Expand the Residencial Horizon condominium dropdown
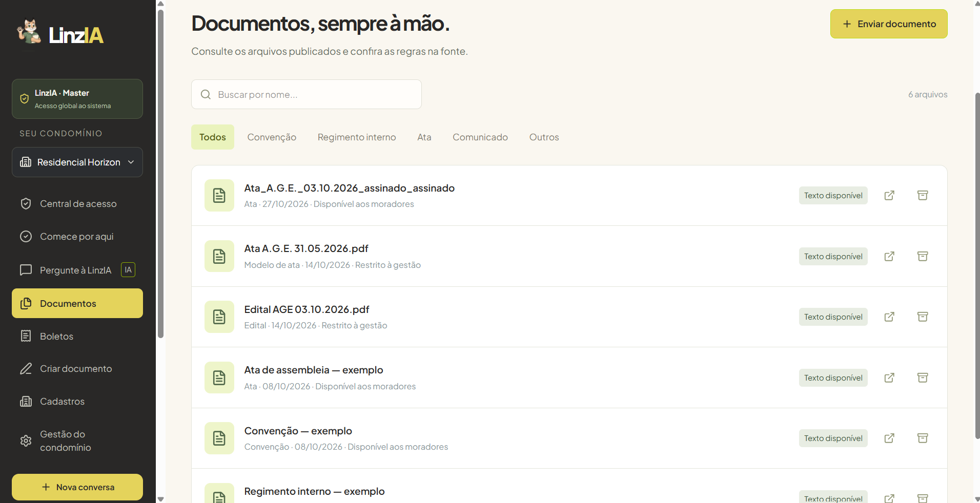The height and width of the screenshot is (503, 980). tap(77, 162)
